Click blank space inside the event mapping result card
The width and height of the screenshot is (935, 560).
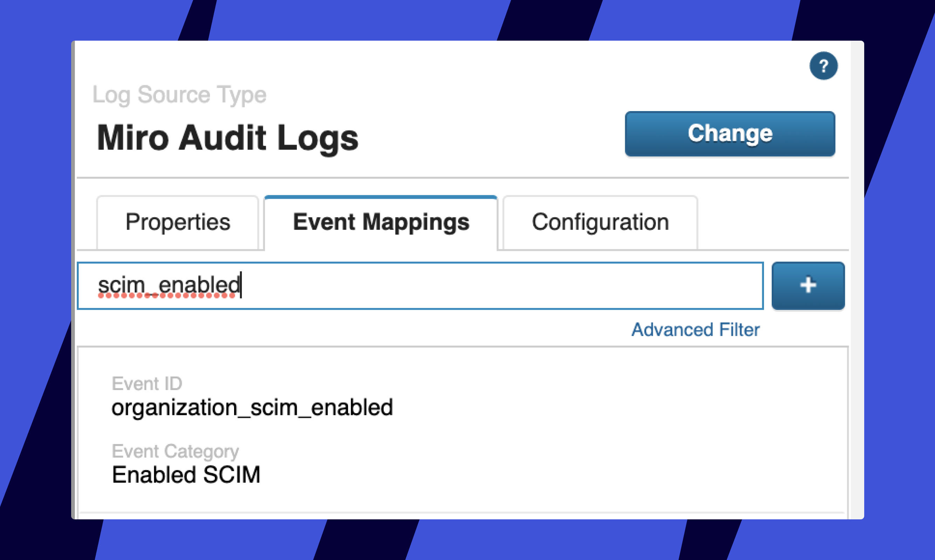pos(604,434)
